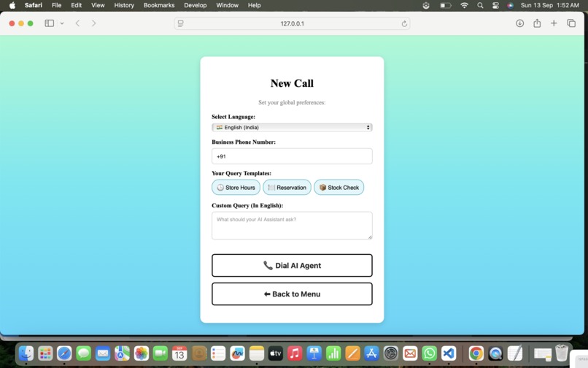Screen dimensions: 588x368
Task: Open the Apple menu
Action: [12, 5]
